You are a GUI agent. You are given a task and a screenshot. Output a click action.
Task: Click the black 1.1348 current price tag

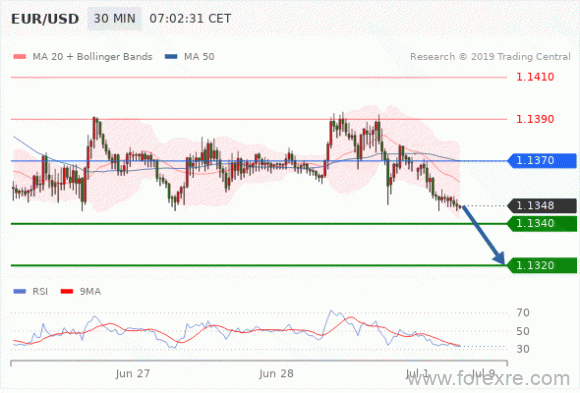[542, 205]
